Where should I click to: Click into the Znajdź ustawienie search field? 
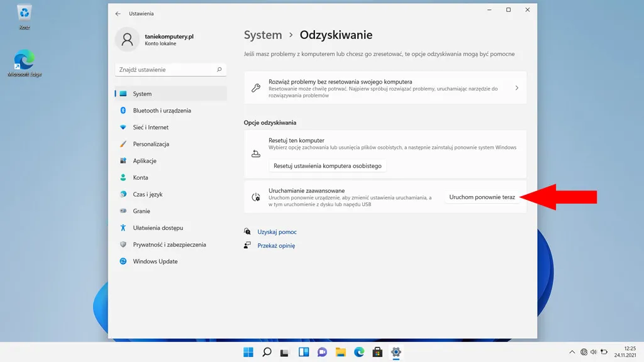pos(170,70)
